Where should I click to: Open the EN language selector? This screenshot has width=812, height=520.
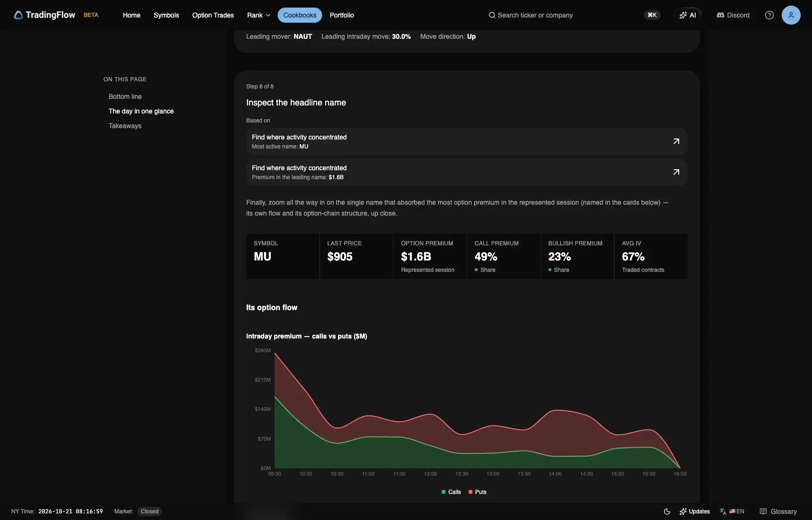point(732,511)
